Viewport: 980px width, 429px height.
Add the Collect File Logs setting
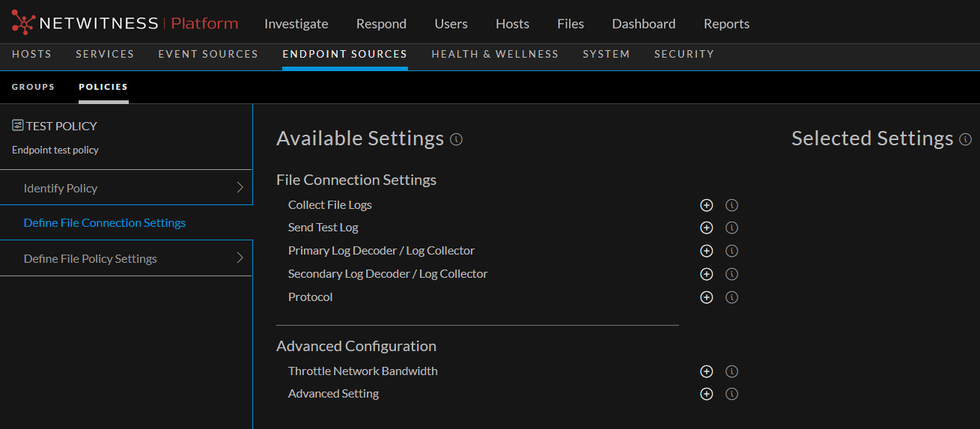pos(706,205)
